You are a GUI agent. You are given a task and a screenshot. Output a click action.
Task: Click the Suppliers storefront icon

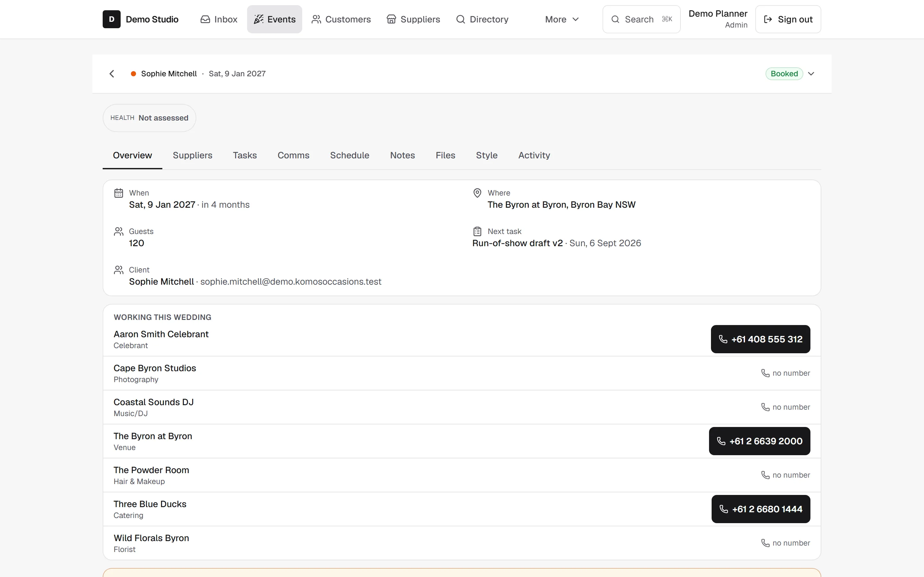pos(391,20)
